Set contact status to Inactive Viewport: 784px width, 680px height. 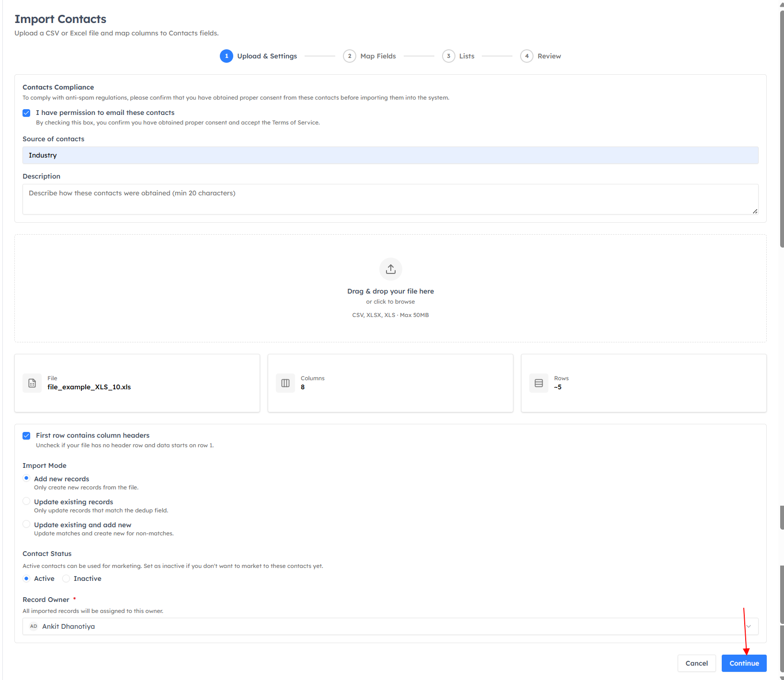click(x=66, y=578)
